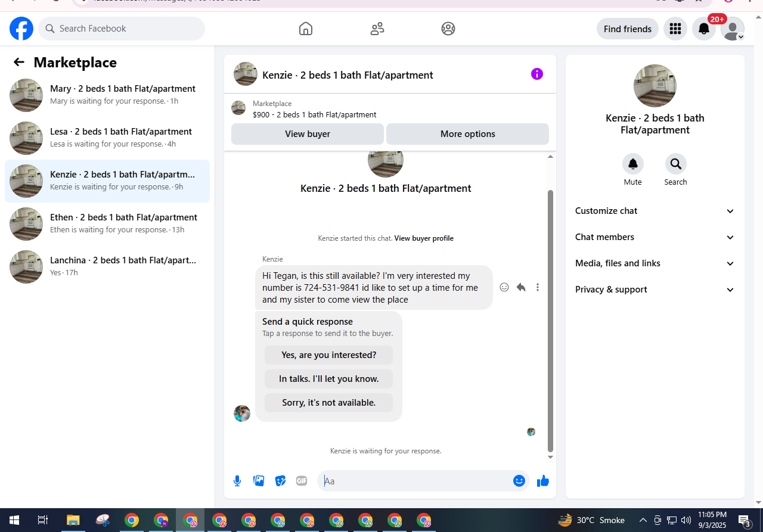Expand the Customize chat section
The height and width of the screenshot is (532, 763).
coord(655,211)
